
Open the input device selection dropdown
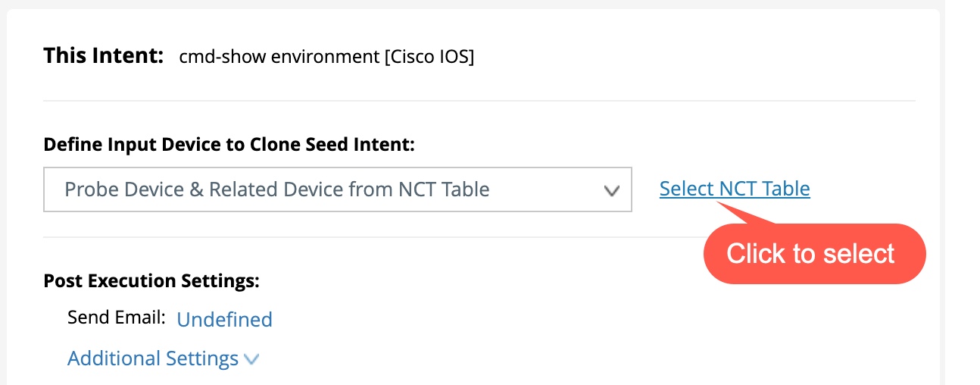tap(337, 189)
